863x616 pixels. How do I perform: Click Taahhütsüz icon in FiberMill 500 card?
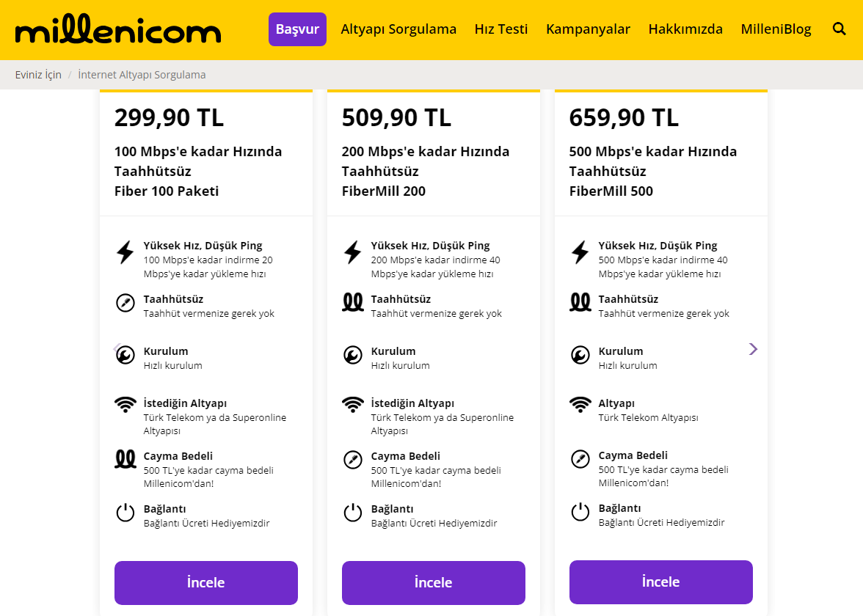coord(580,302)
